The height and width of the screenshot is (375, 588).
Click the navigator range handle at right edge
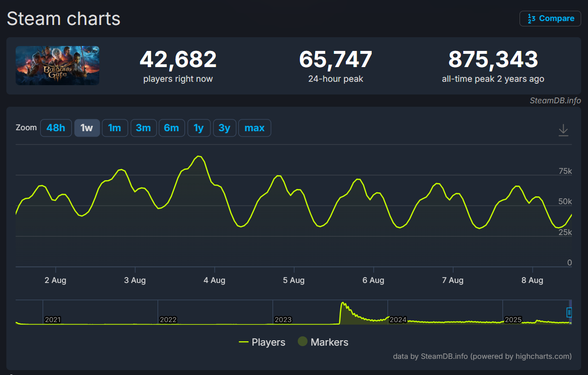click(569, 312)
